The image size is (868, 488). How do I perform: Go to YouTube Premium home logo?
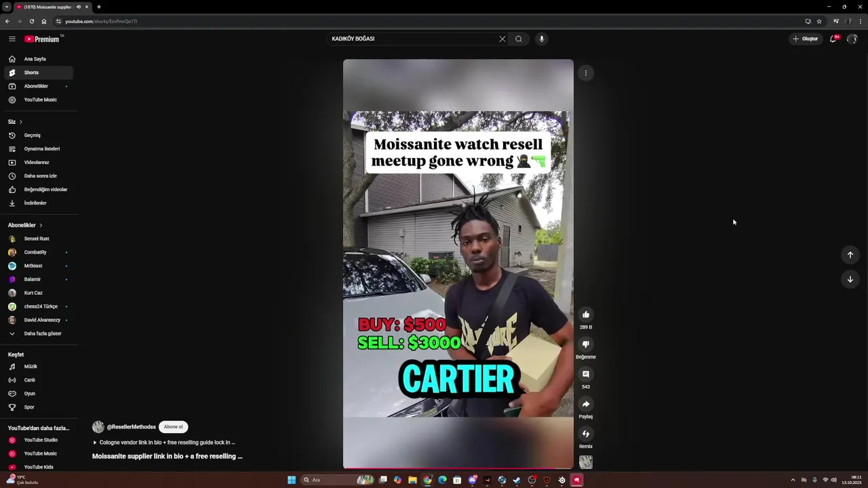(x=43, y=39)
